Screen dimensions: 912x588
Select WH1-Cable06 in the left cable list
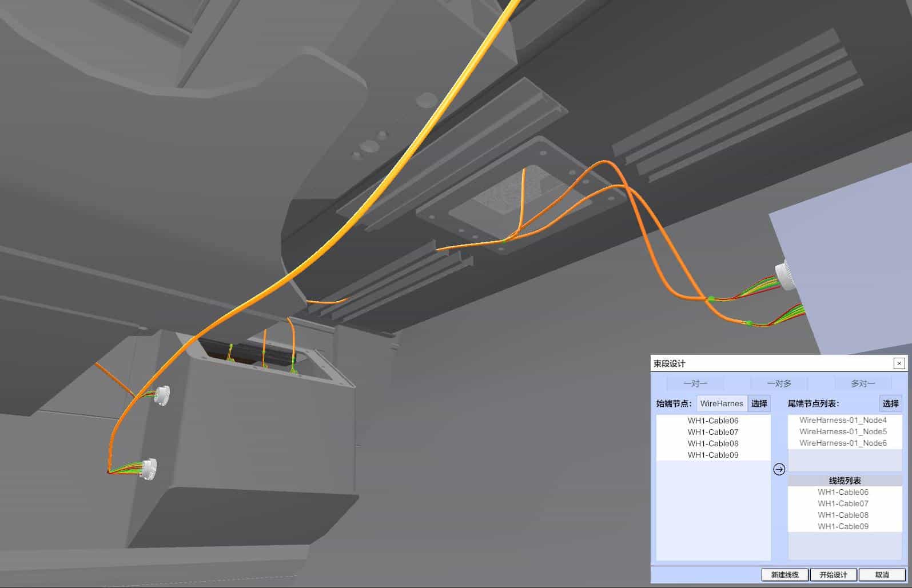tap(713, 421)
